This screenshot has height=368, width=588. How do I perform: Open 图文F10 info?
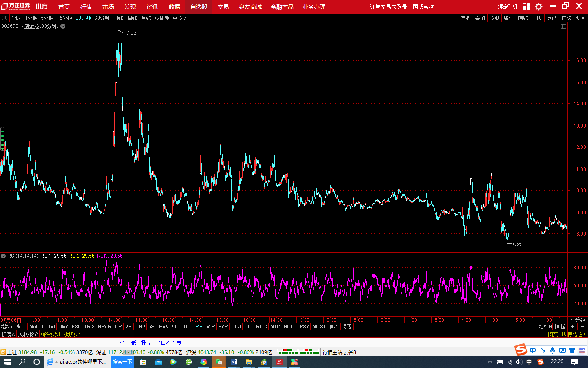(x=557, y=334)
